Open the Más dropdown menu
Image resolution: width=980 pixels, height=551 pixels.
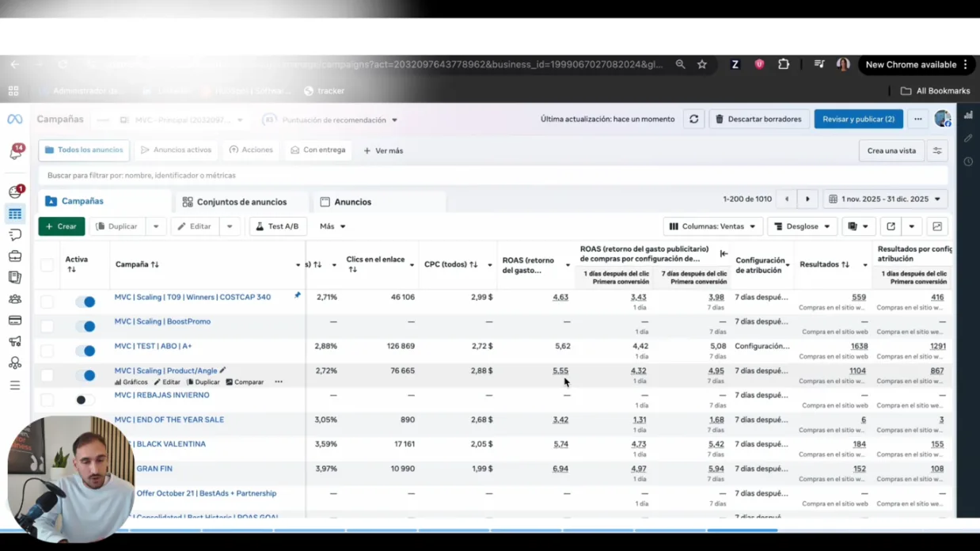pyautogui.click(x=332, y=226)
